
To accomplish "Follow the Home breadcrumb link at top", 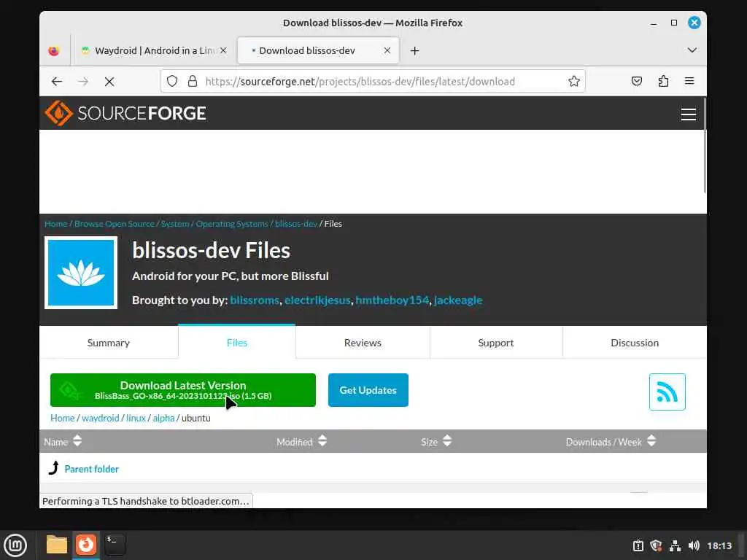I will (x=55, y=224).
